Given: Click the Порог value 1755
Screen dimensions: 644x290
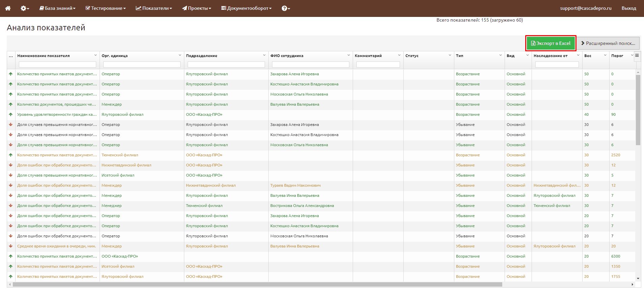Looking at the screenshot, I should [x=616, y=276].
